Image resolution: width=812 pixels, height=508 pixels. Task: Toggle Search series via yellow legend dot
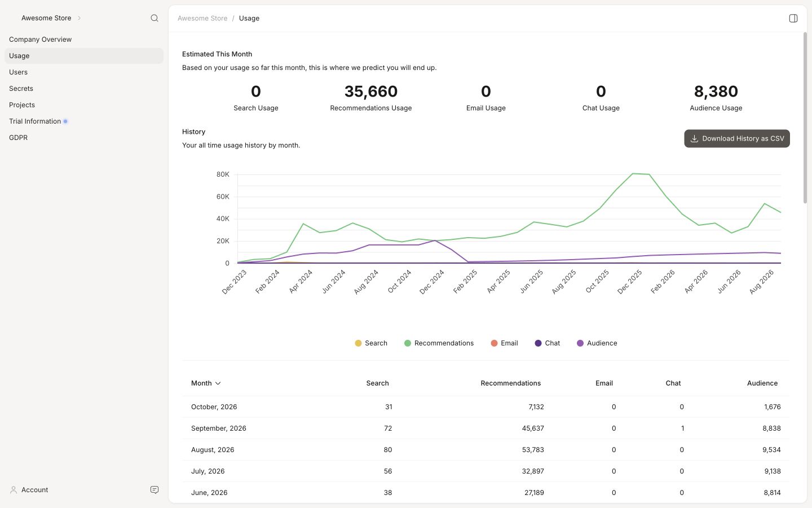coord(358,343)
